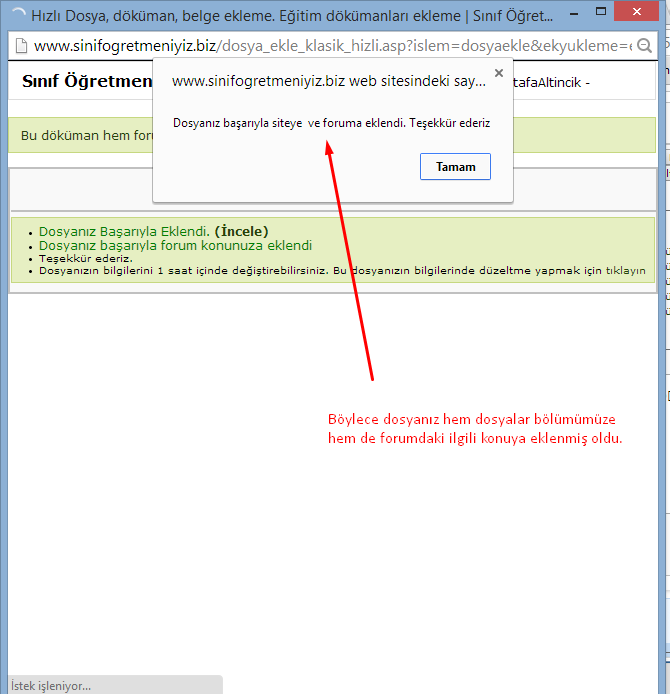Open the 'Dosyanız Başarıyla Eklendi' link
The width and height of the screenshot is (670, 694).
[124, 231]
